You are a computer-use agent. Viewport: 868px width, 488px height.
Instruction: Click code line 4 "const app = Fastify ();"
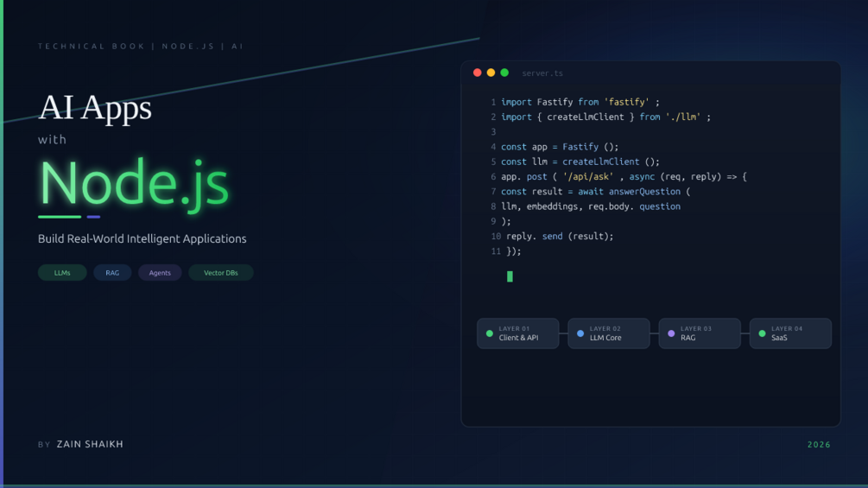coord(560,147)
